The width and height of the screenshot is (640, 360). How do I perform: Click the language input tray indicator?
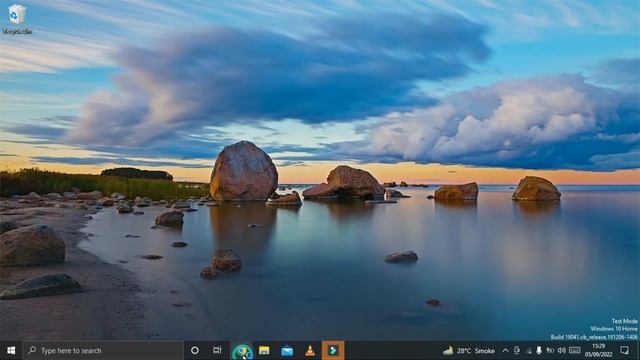click(550, 350)
